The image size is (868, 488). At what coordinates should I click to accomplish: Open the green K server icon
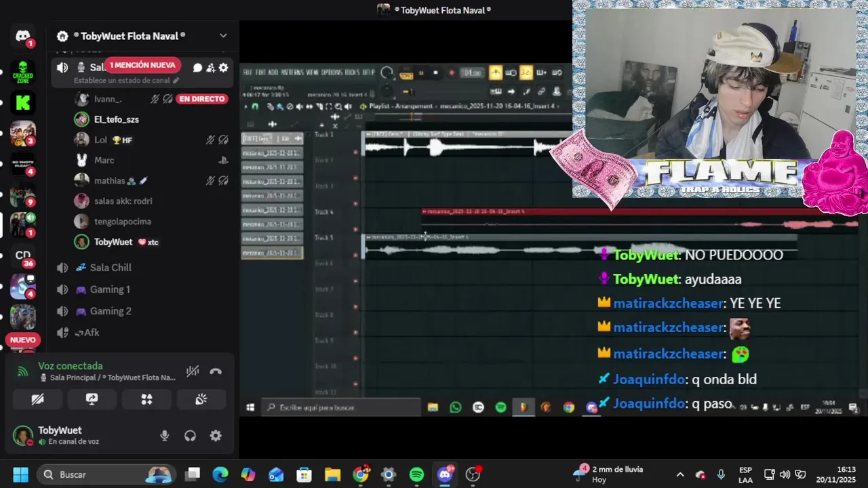point(22,103)
